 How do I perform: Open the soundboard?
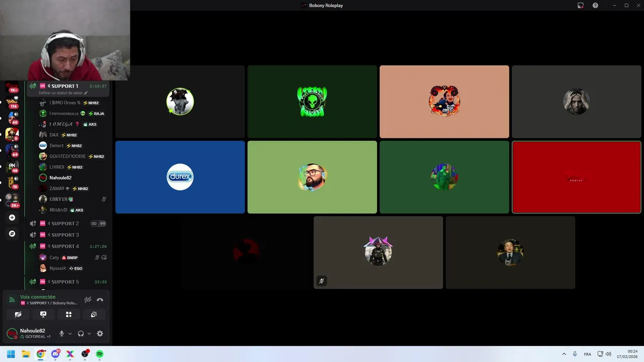coord(94,314)
